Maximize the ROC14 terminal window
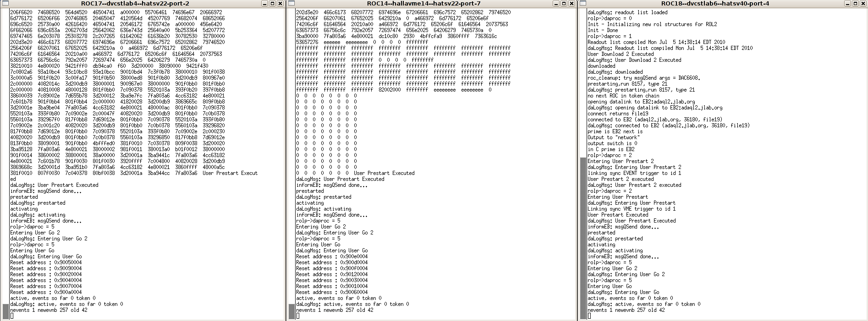This screenshot has width=868, height=321. point(564,4)
